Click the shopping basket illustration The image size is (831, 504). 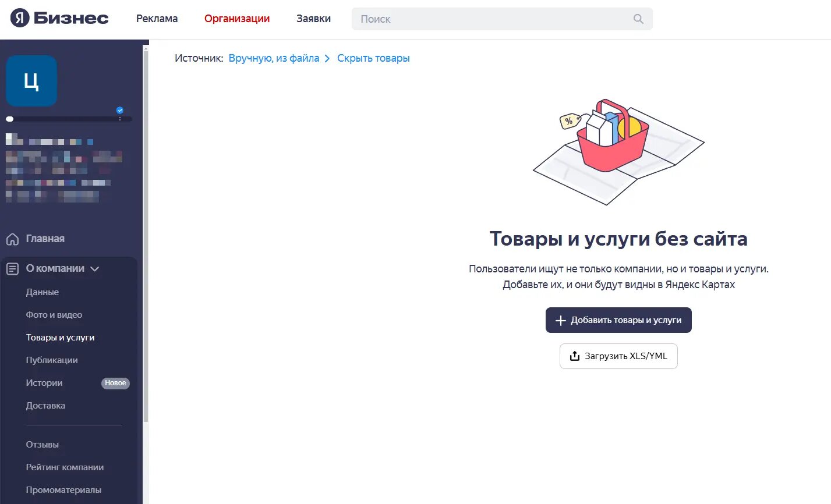pos(618,152)
